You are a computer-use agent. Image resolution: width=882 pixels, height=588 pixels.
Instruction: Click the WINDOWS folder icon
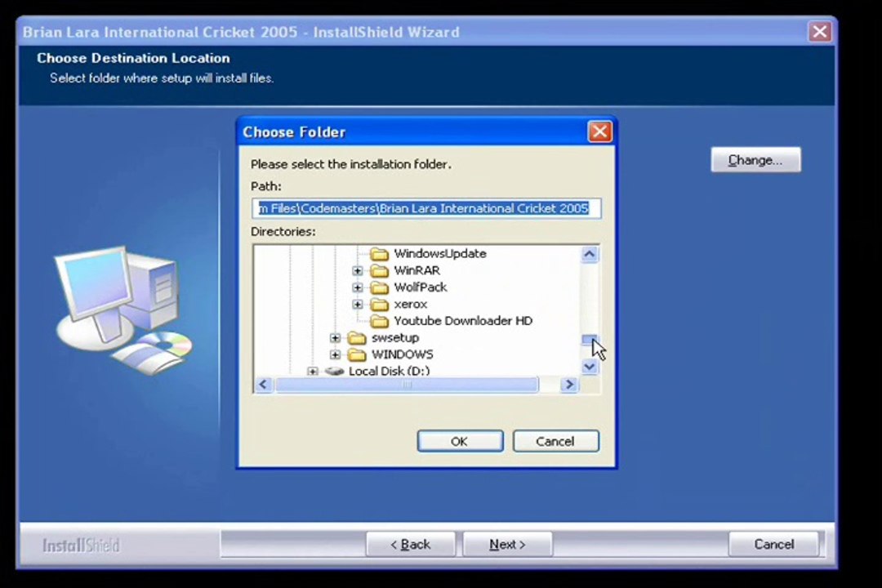[x=357, y=355]
